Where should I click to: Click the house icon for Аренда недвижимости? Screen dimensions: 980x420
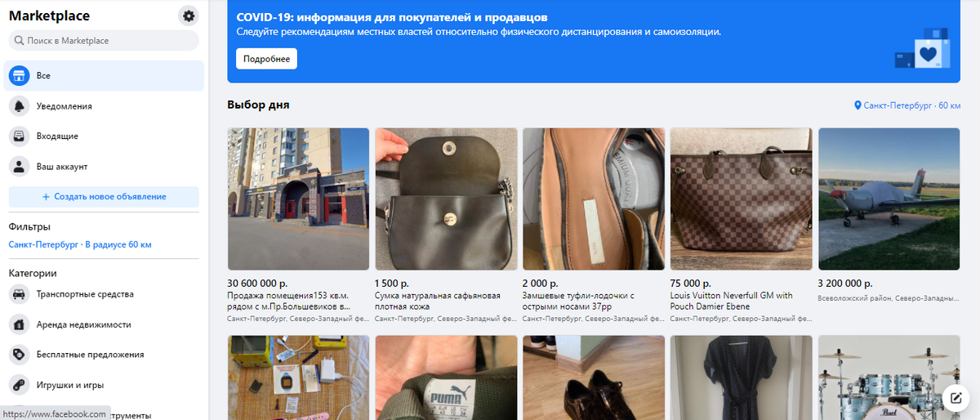[19, 324]
